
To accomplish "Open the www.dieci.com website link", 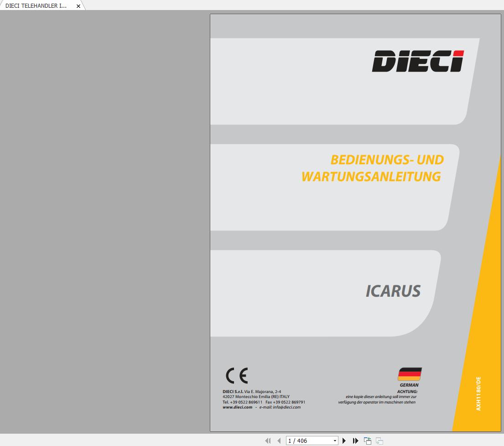I will click(x=237, y=407).
